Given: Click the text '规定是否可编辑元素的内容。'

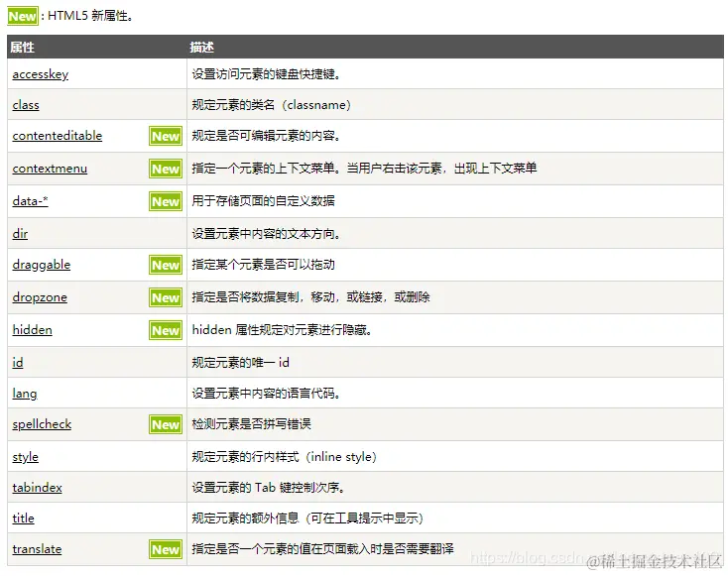Looking at the screenshot, I should [x=267, y=136].
